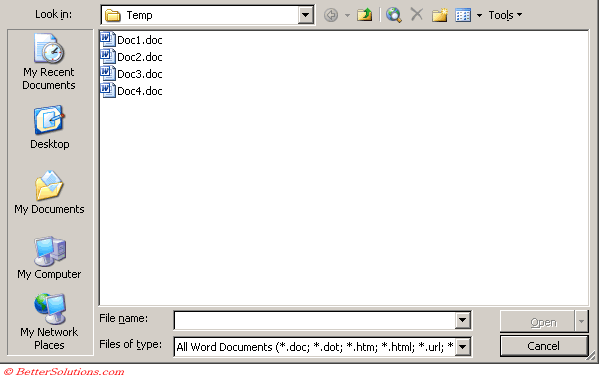Select the Doc2.doc file icon

(x=108, y=57)
